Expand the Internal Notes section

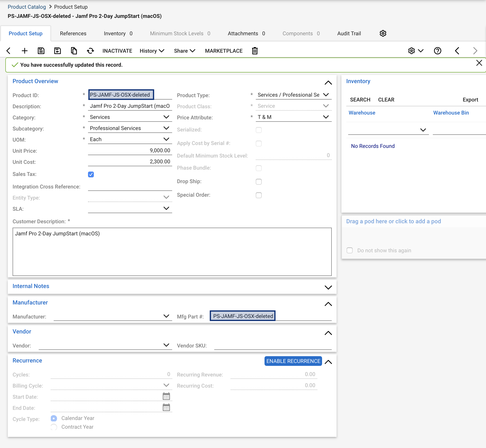coord(328,288)
